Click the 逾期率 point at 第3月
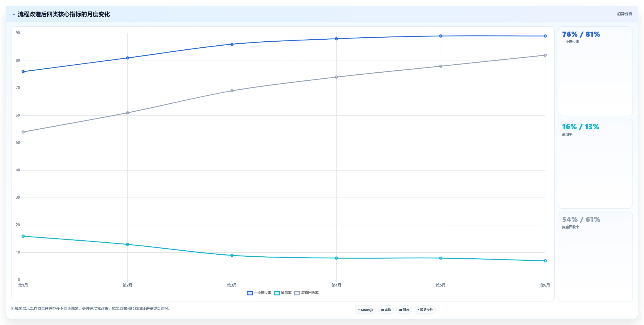 point(232,256)
